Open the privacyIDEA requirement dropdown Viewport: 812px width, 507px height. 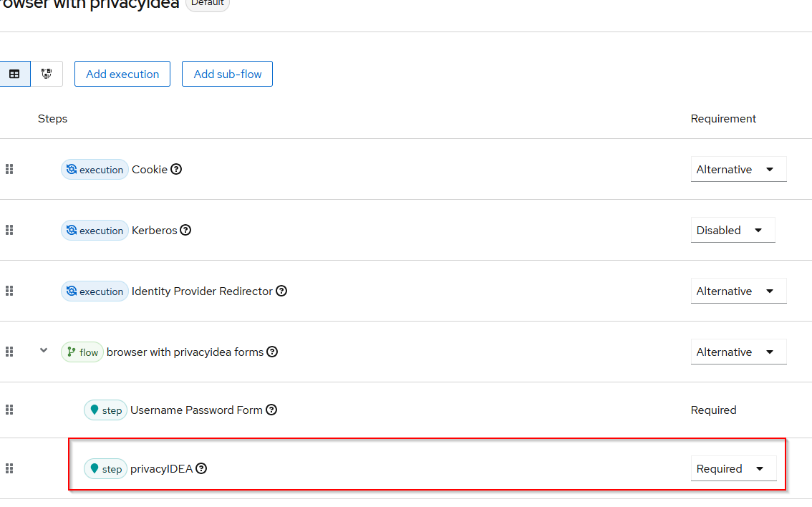(x=733, y=469)
